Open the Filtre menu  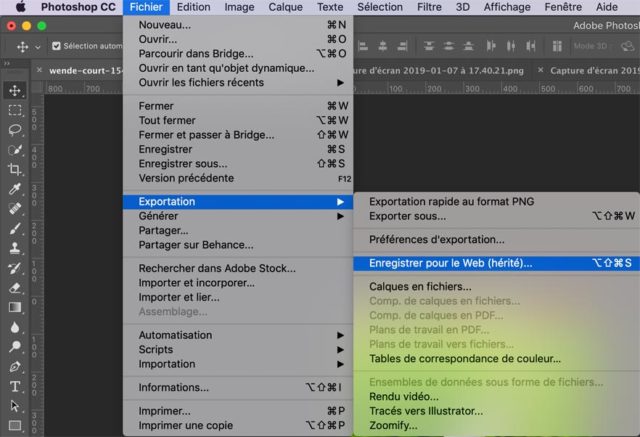[x=429, y=7]
